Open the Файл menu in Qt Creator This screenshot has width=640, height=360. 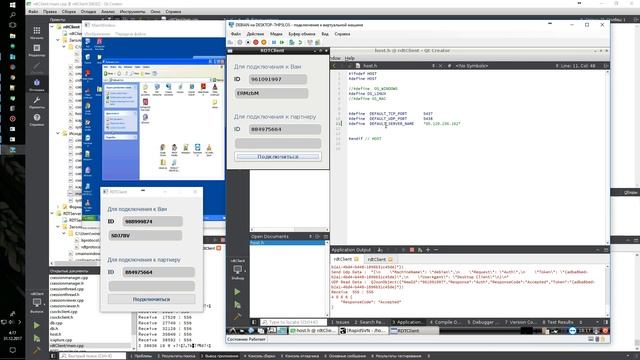pyautogui.click(x=33, y=12)
